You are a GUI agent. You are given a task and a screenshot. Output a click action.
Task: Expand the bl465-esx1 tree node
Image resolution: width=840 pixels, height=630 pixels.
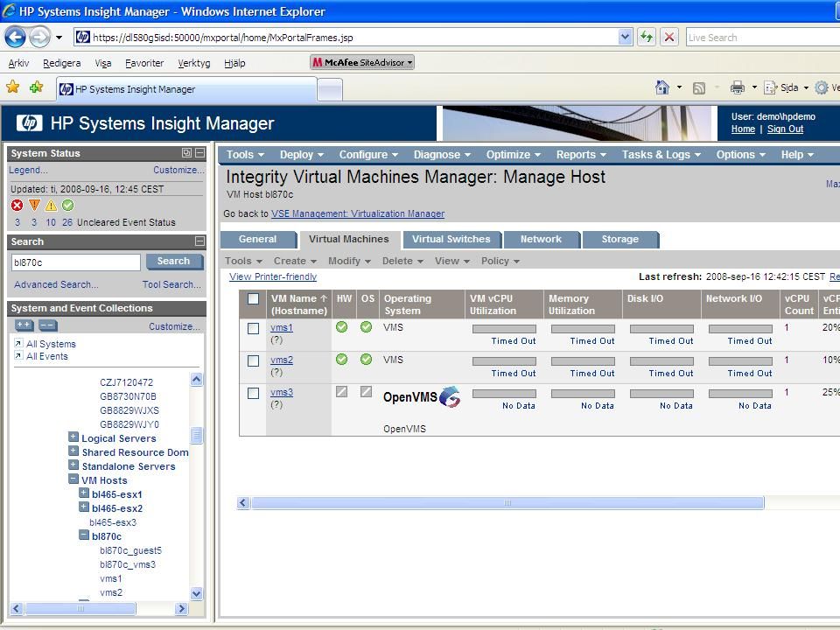[84, 493]
